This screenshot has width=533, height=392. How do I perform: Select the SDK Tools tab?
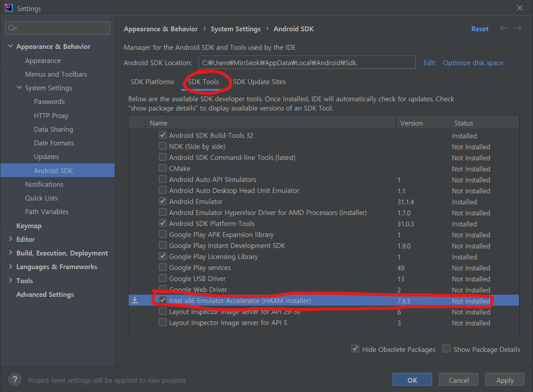[203, 82]
